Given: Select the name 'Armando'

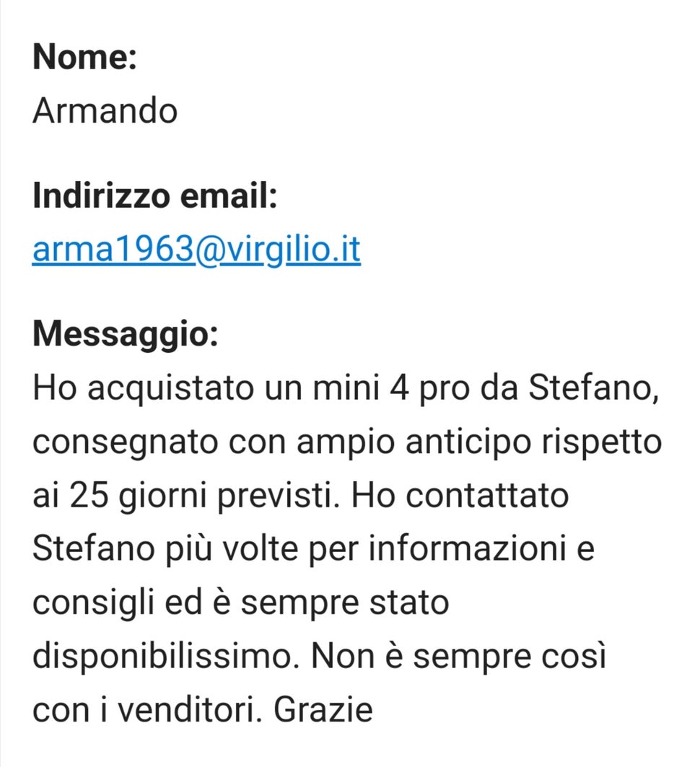Looking at the screenshot, I should point(105,110).
